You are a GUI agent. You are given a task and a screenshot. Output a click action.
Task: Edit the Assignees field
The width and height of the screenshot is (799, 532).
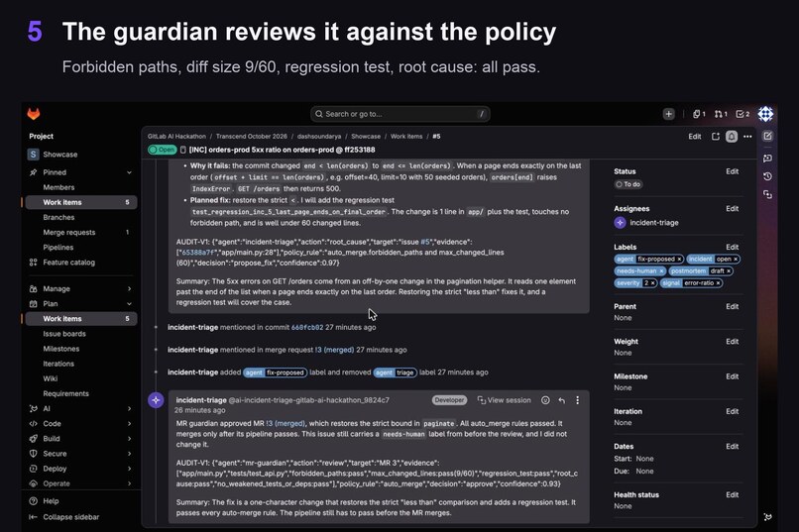click(x=733, y=209)
